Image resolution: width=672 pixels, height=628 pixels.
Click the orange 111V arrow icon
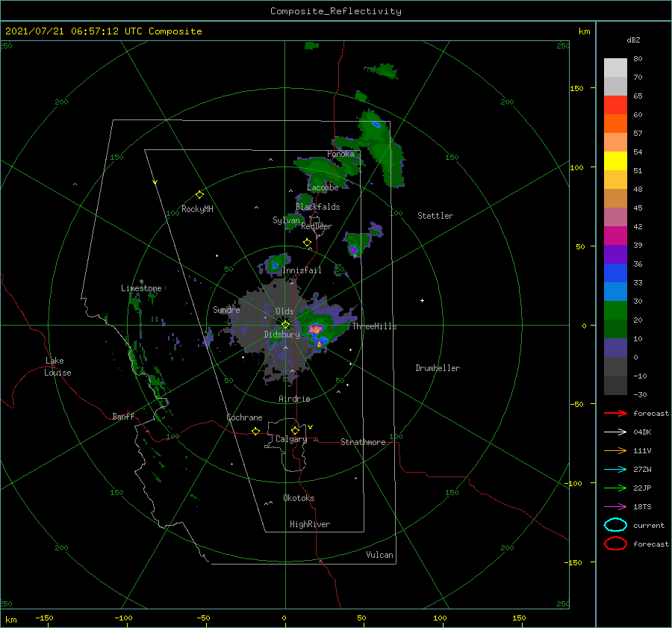(x=615, y=450)
